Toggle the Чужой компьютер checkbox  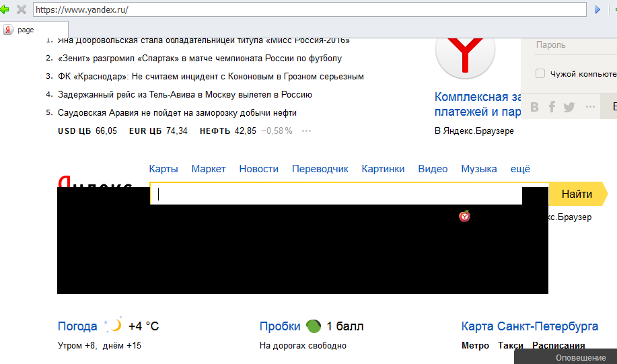pyautogui.click(x=540, y=73)
